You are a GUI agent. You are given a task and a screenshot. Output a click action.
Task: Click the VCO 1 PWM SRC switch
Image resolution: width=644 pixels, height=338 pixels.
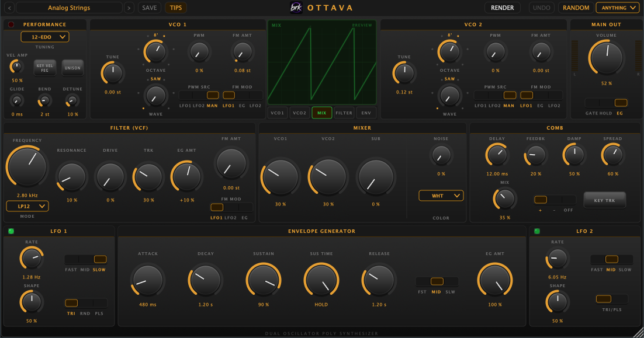click(199, 95)
